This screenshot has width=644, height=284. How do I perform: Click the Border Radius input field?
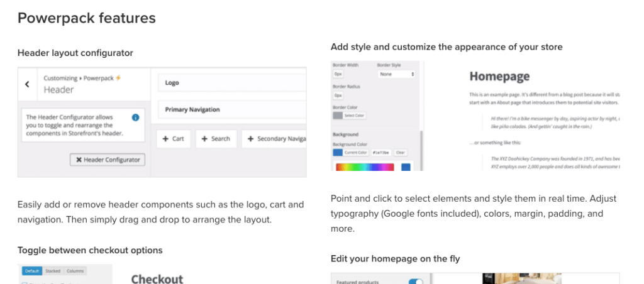pyautogui.click(x=338, y=96)
